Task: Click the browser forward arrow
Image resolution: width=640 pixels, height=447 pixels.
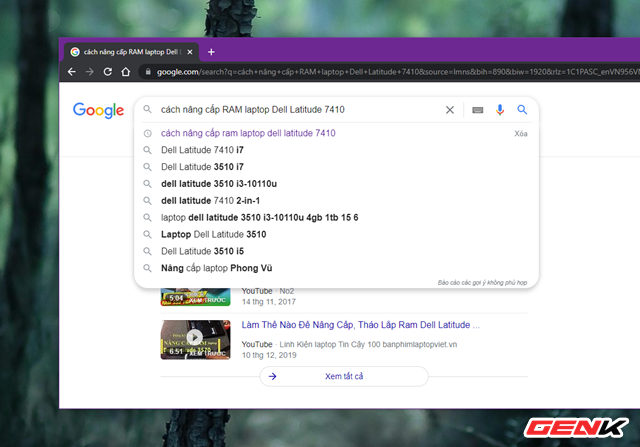Action: pyautogui.click(x=90, y=72)
